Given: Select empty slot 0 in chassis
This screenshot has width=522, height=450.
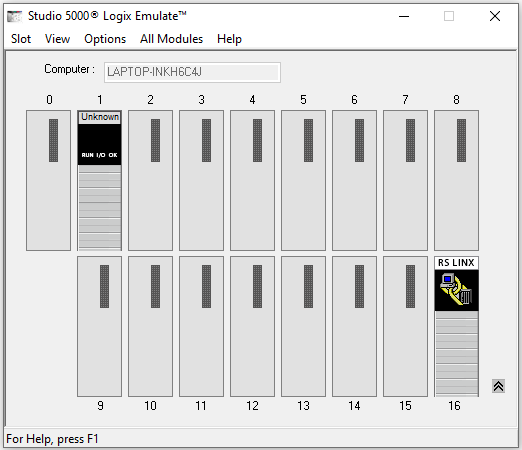Looking at the screenshot, I should click(48, 180).
